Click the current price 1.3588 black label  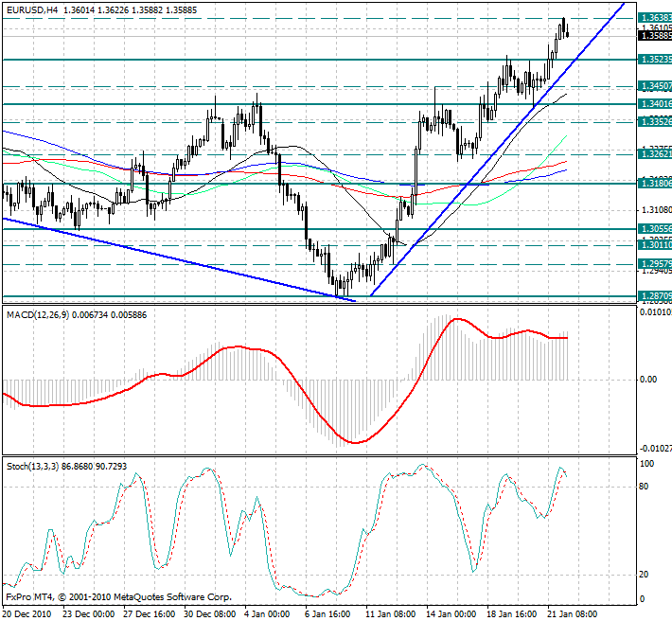coord(655,36)
